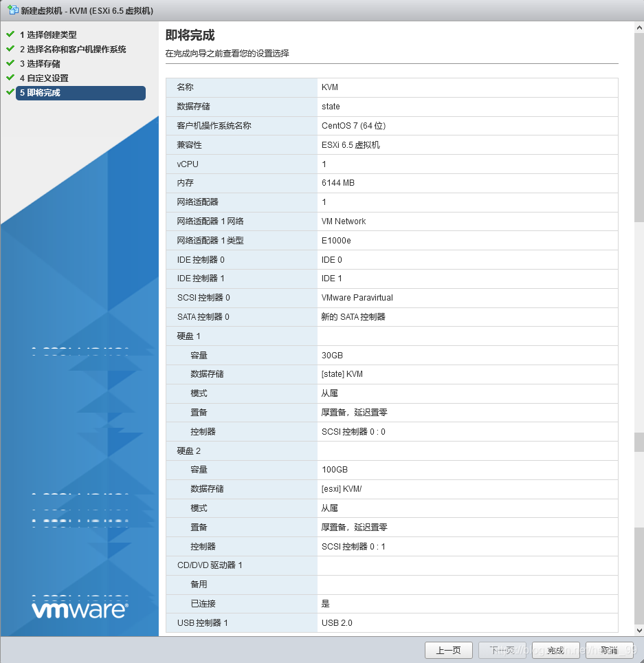This screenshot has height=663, width=644.
Task: Cancel the wizard with the 取消 button
Action: 610,651
